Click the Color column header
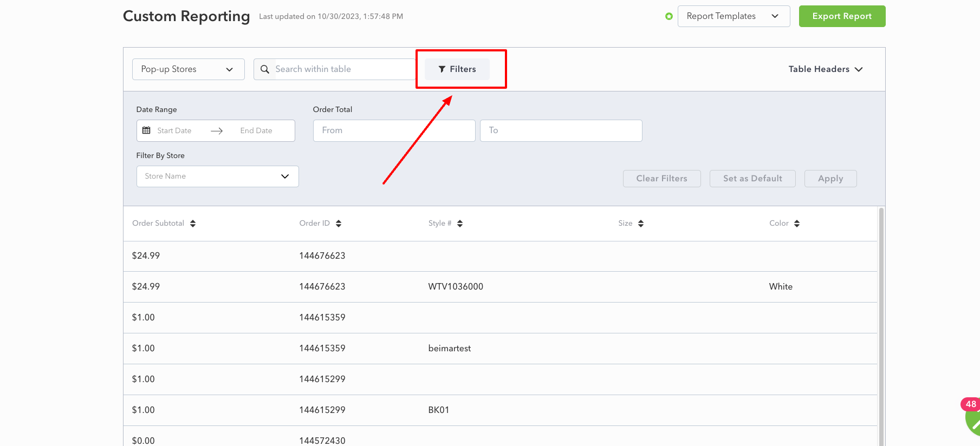 click(x=779, y=224)
